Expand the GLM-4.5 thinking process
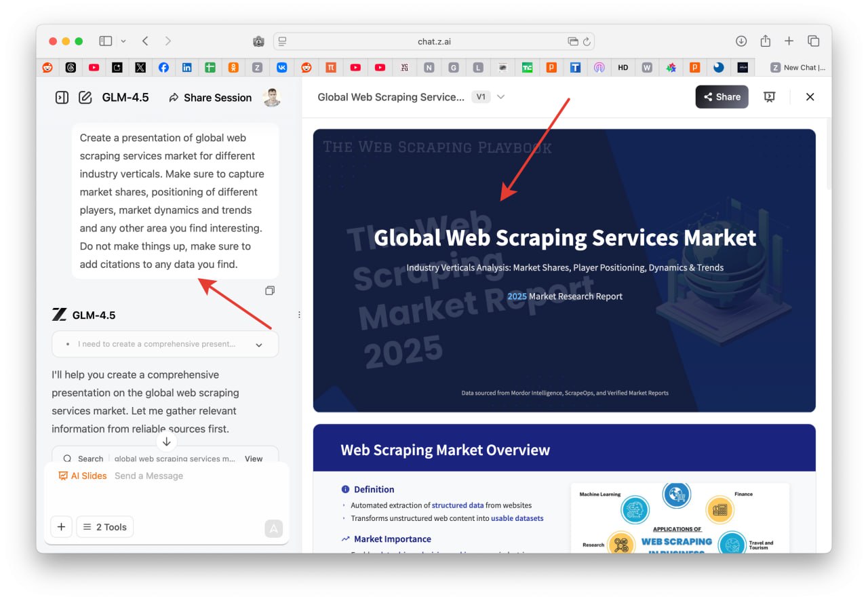 pos(258,345)
